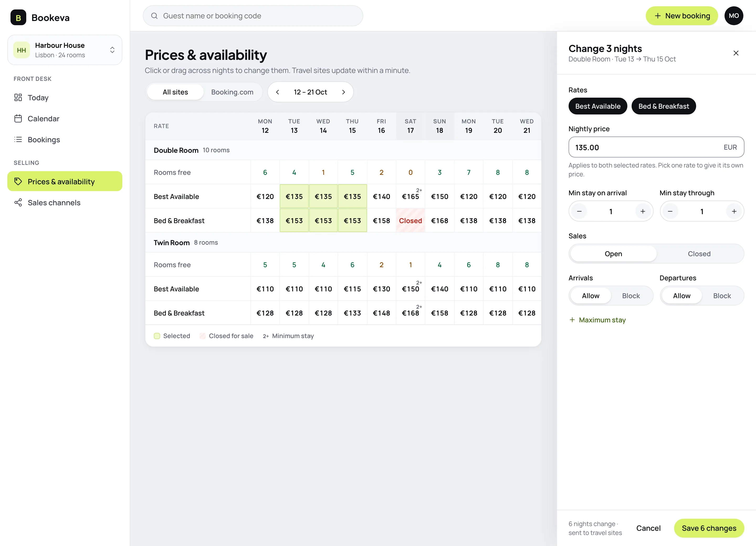Select Double Room Best Available €140 on Fri 16
756x546 pixels.
tap(381, 196)
